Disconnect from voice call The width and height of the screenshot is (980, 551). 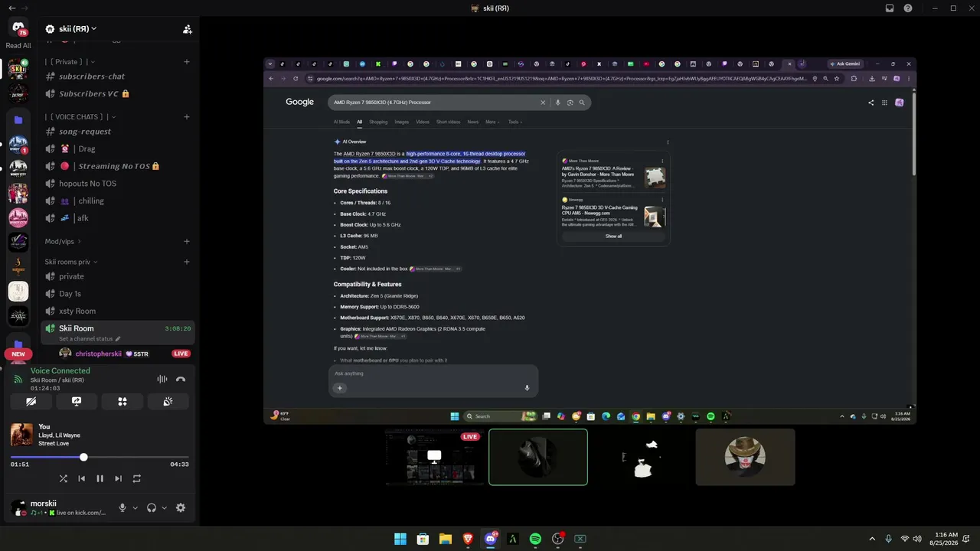[181, 379]
